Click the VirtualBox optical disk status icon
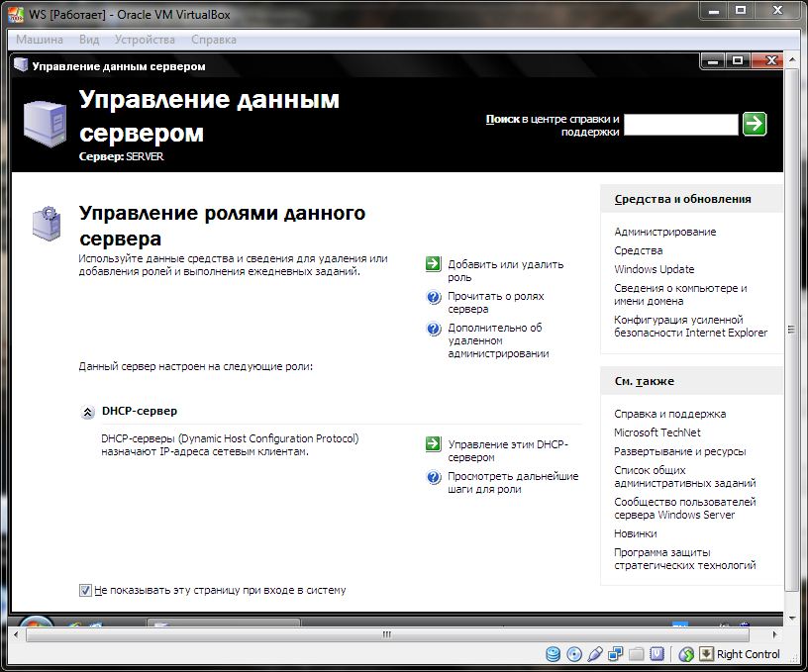This screenshot has height=672, width=808. click(x=574, y=654)
